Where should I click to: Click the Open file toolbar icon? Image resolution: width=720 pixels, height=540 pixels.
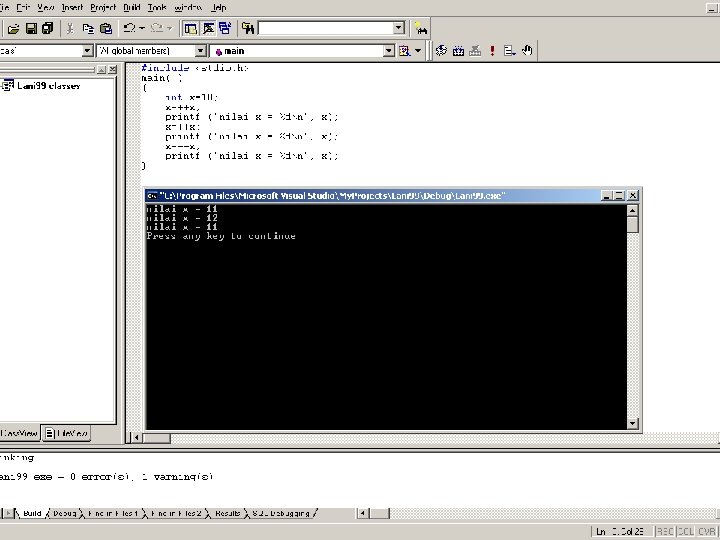pyautogui.click(x=13, y=29)
